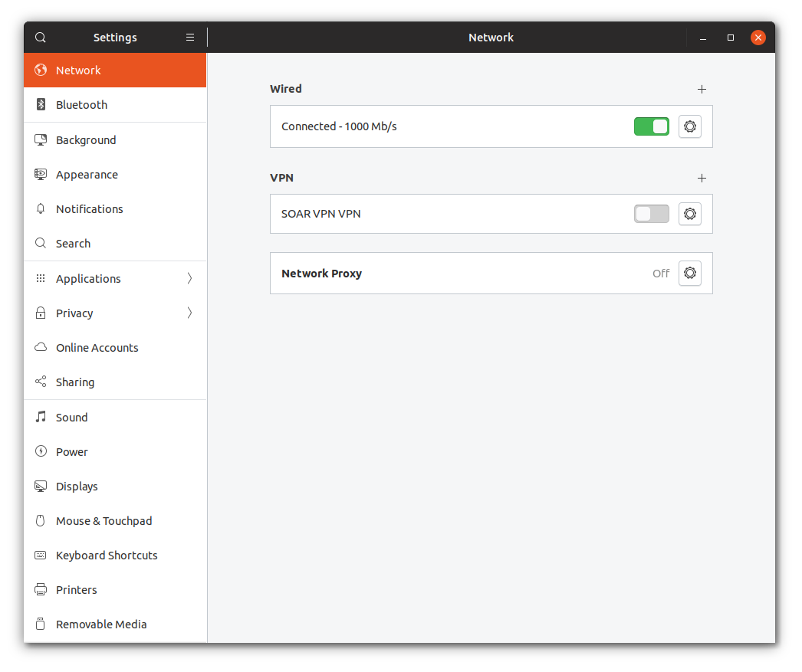Click the Appearance icon in sidebar
Image resolution: width=802 pixels, height=672 pixels.
[41, 174]
